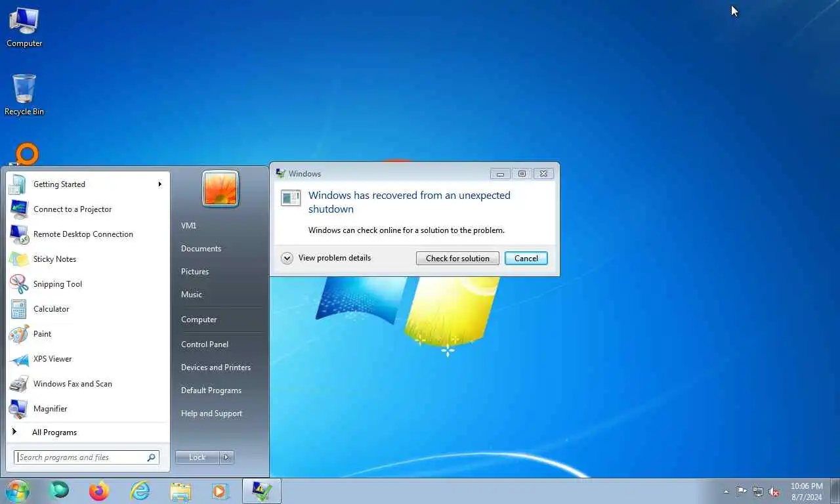Open Computer from Start menu right pane
Screen dimensions: 840x504
[199, 320]
